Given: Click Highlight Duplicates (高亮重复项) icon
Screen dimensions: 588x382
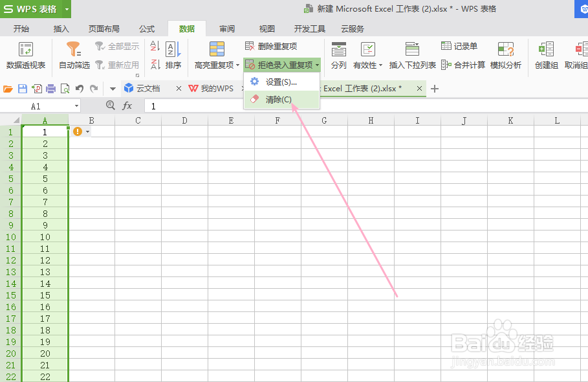Looking at the screenshot, I should 217,49.
